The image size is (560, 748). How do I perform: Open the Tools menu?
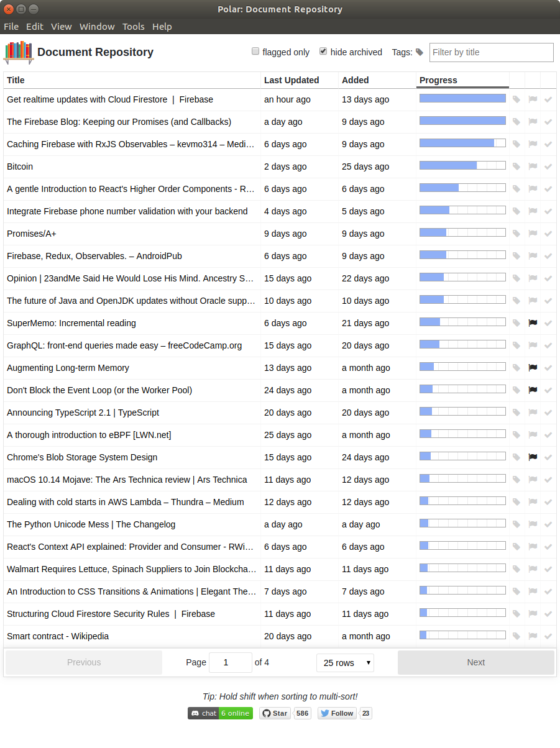coord(134,27)
